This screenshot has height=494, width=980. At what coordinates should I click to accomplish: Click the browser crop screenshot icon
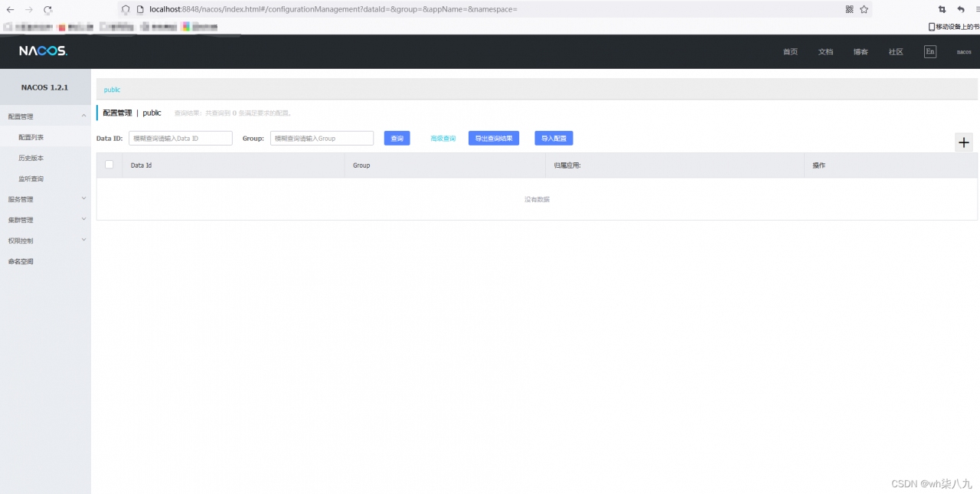[x=942, y=9]
